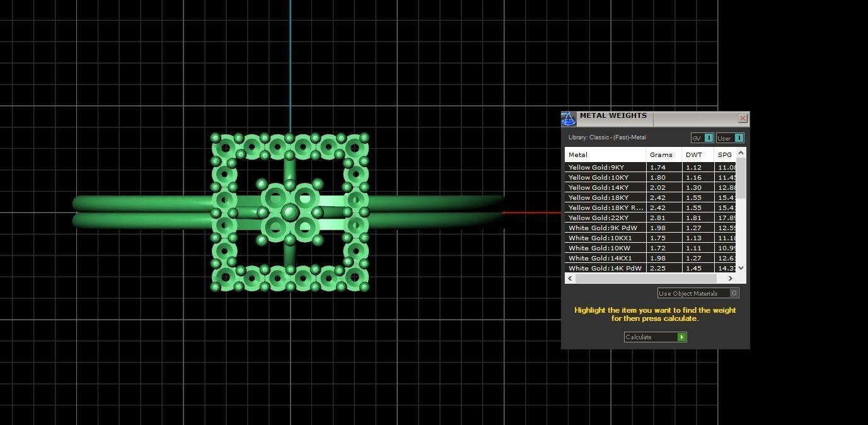Toggle the GV library switch
The height and width of the screenshot is (425, 868).
click(702, 138)
